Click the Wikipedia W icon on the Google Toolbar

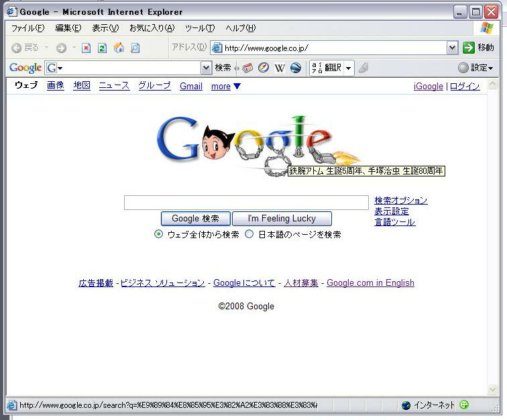tap(280, 68)
